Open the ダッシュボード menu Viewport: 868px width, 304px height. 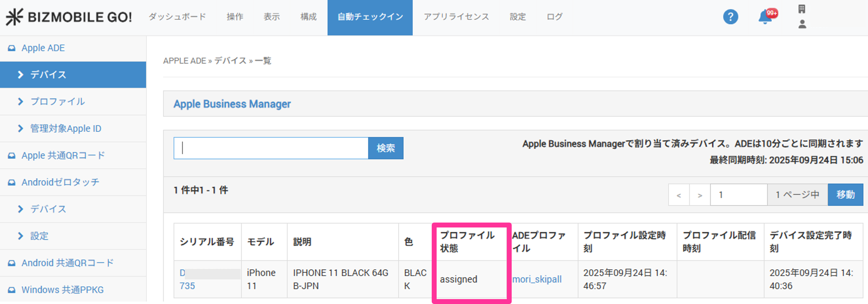177,17
